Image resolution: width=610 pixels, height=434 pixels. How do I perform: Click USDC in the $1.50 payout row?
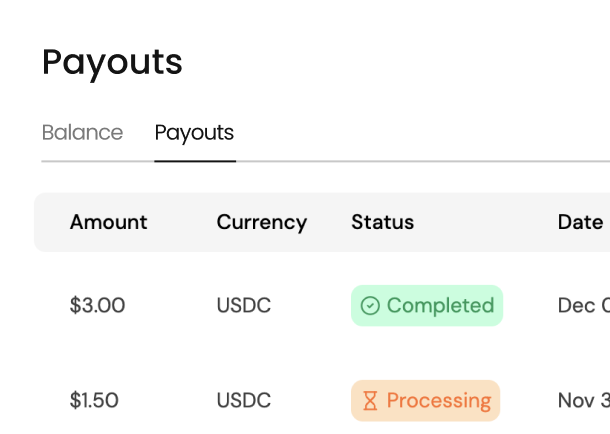(x=243, y=401)
